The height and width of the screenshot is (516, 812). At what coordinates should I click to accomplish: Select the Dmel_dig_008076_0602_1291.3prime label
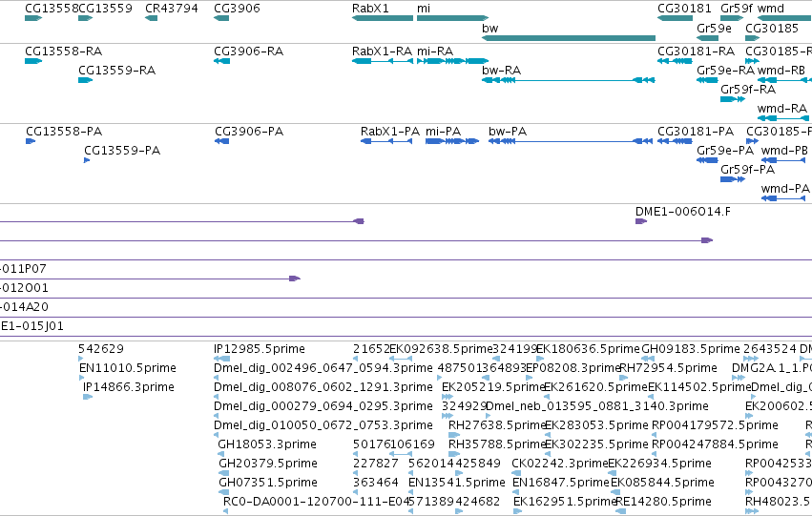click(x=323, y=387)
